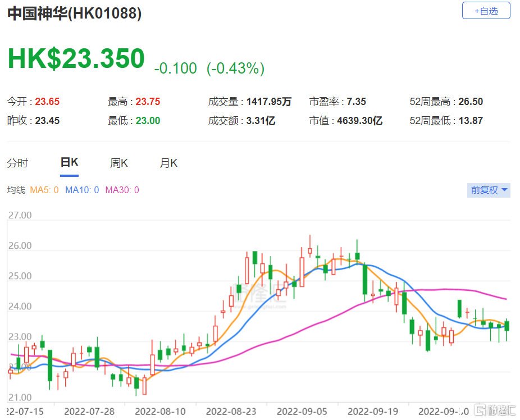Click the 24.00 y-axis price label
520x420 pixels.
[x=20, y=307]
